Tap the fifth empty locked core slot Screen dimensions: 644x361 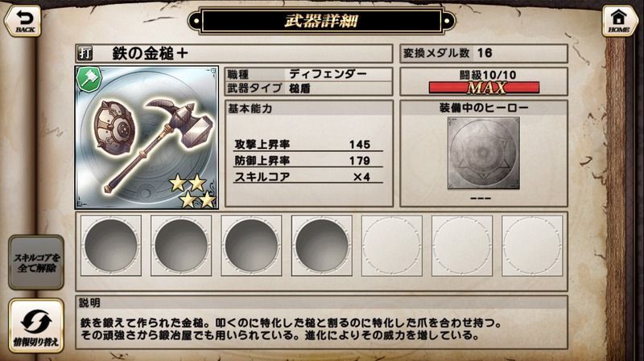coord(392,245)
